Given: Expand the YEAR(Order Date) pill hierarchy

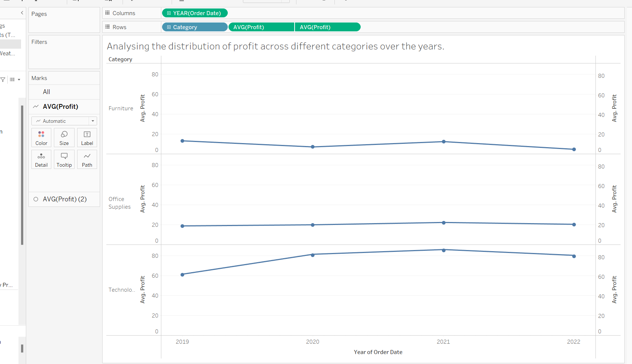Looking at the screenshot, I should pyautogui.click(x=169, y=13).
